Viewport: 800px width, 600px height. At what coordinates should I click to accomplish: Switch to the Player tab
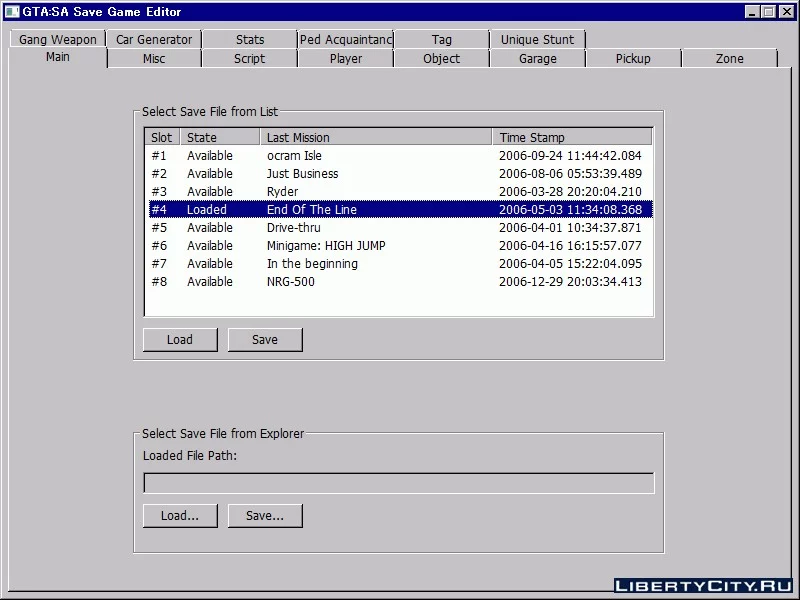[345, 59]
